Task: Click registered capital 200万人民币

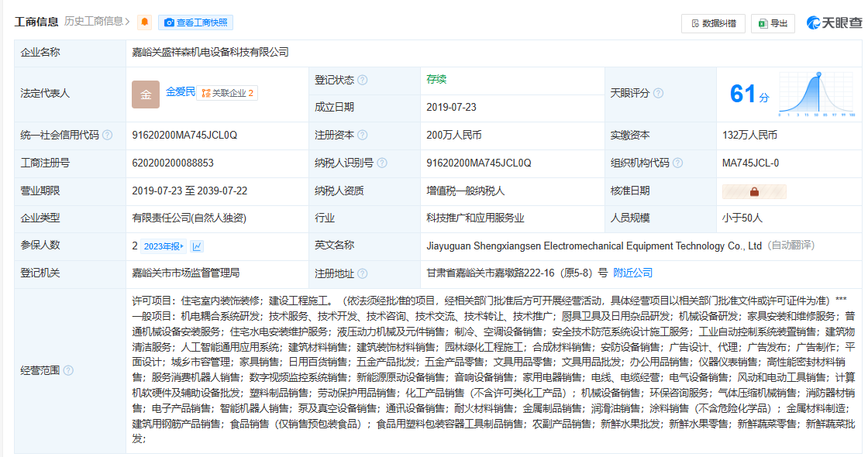Action: 454,135
